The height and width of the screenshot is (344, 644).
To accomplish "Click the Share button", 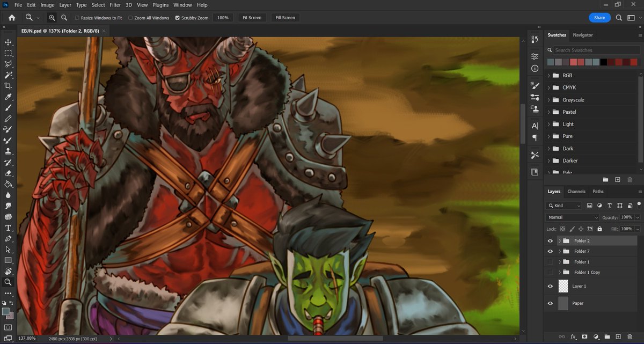I will coord(599,18).
